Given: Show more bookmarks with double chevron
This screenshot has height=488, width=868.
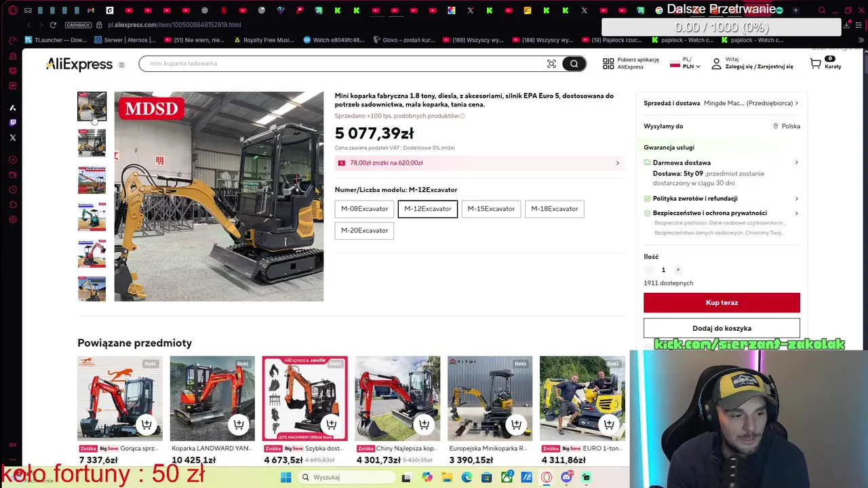Looking at the screenshot, I should pos(861,40).
